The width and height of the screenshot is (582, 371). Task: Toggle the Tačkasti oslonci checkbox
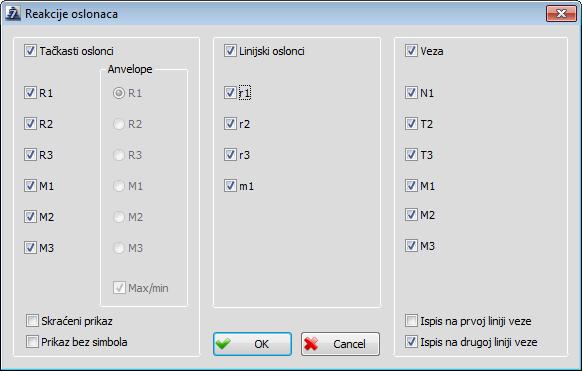[x=30, y=50]
